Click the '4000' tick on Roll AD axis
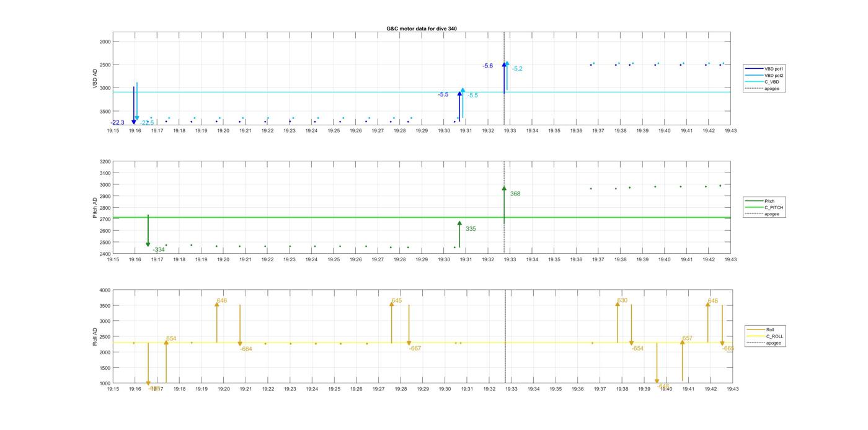The width and height of the screenshot is (868, 430). [105, 290]
